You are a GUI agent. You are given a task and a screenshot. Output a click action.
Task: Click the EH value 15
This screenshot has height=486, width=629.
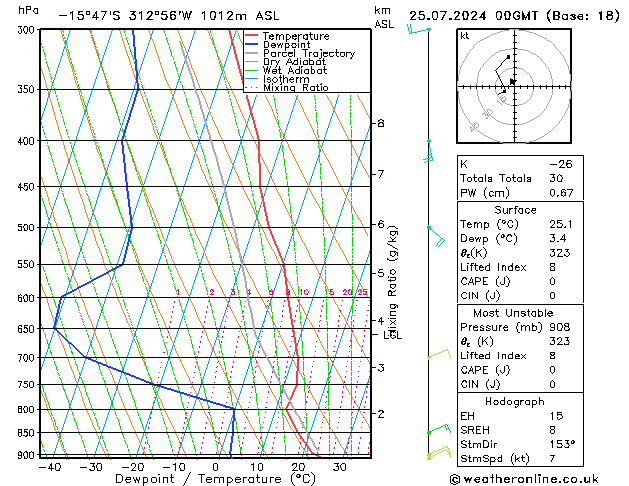click(556, 416)
